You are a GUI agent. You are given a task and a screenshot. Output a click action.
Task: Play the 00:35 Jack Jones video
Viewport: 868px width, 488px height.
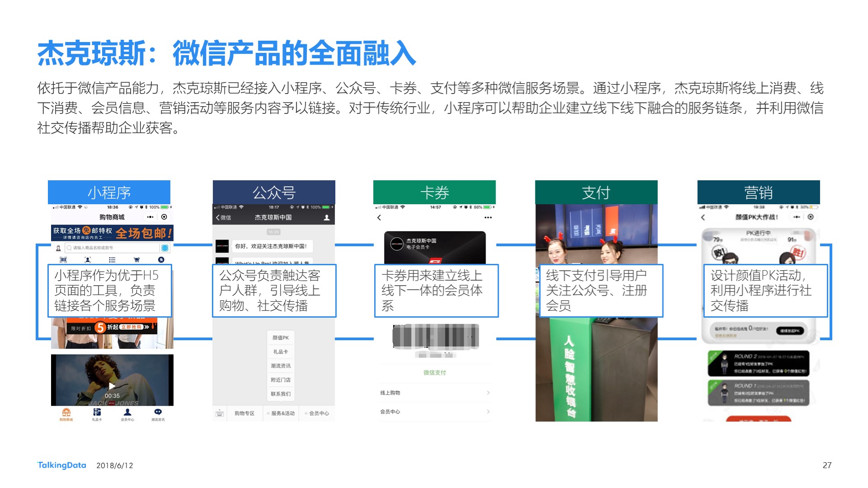pyautogui.click(x=112, y=386)
